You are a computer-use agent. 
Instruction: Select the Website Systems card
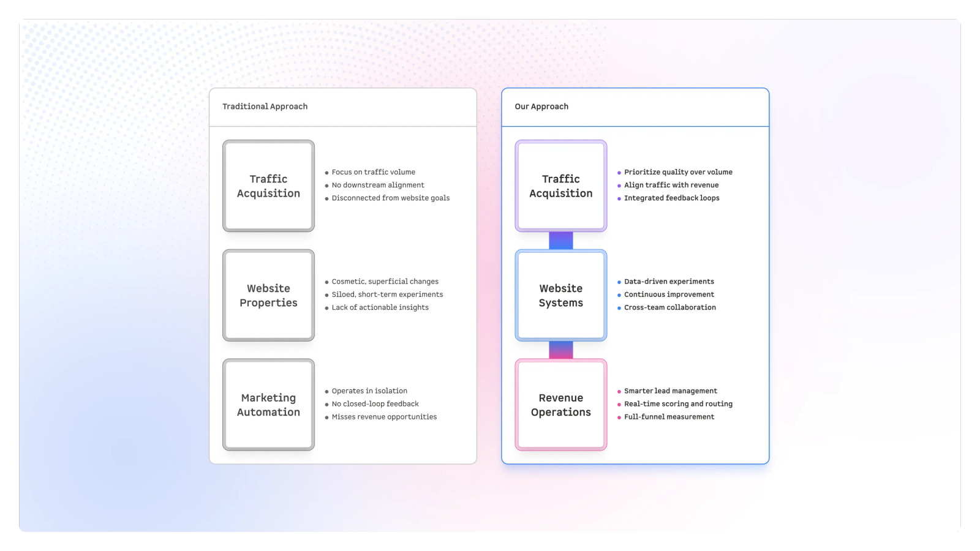point(561,295)
